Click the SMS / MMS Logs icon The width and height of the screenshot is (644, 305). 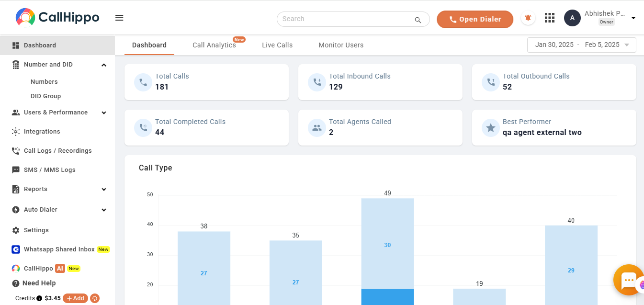[x=15, y=170]
